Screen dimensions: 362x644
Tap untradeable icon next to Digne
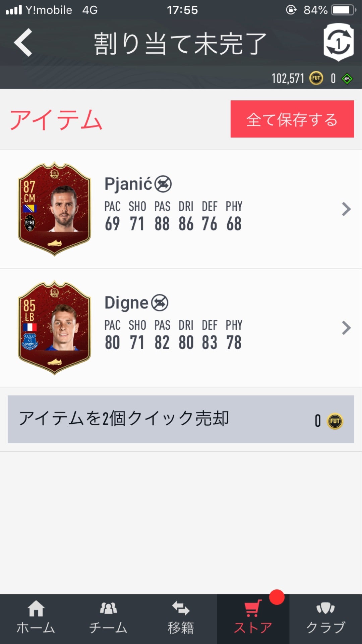coord(160,303)
